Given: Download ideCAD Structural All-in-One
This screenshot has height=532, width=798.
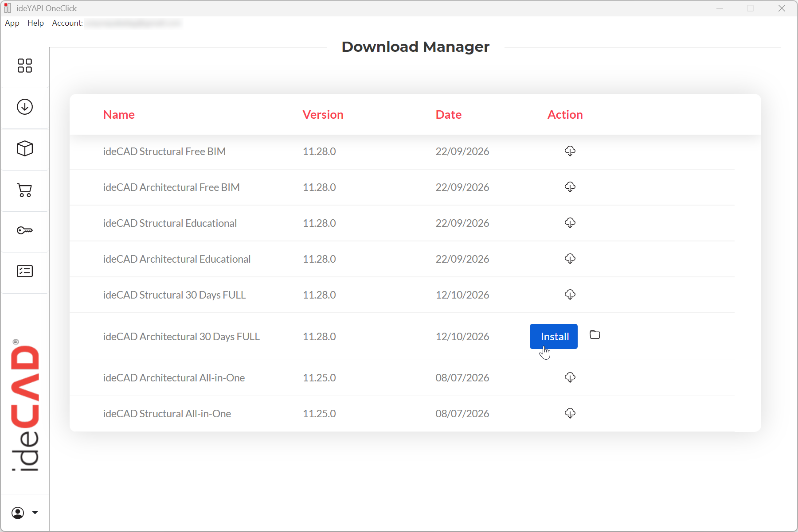Looking at the screenshot, I should coord(570,413).
